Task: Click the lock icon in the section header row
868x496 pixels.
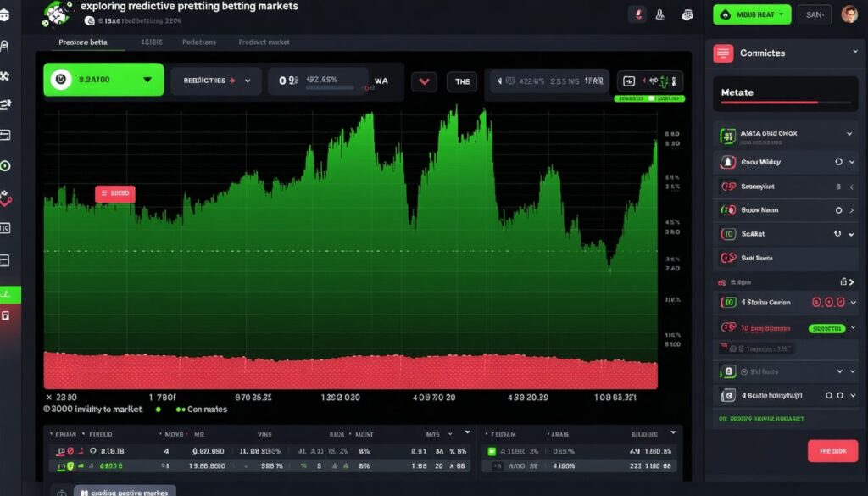Action: pyautogui.click(x=843, y=281)
